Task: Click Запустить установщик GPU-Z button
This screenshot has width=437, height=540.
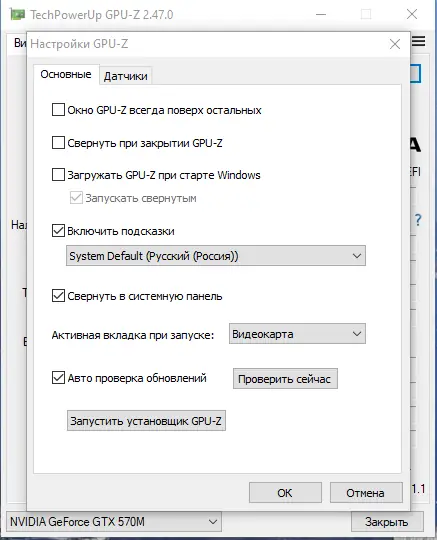Action: [146, 420]
